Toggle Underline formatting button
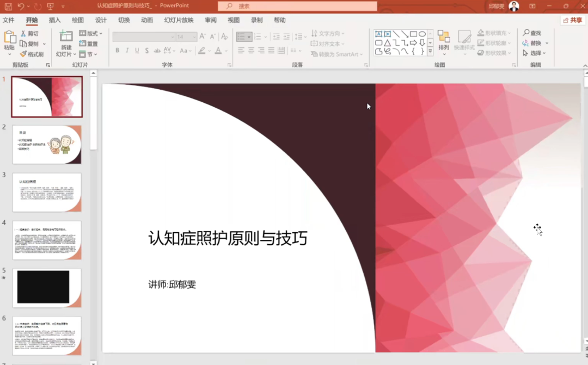This screenshot has height=365, width=588. (x=137, y=51)
